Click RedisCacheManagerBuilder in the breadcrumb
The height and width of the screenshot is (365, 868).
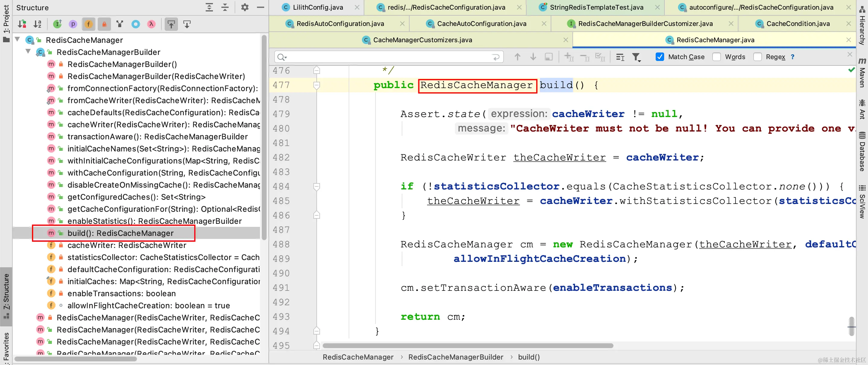(x=455, y=357)
